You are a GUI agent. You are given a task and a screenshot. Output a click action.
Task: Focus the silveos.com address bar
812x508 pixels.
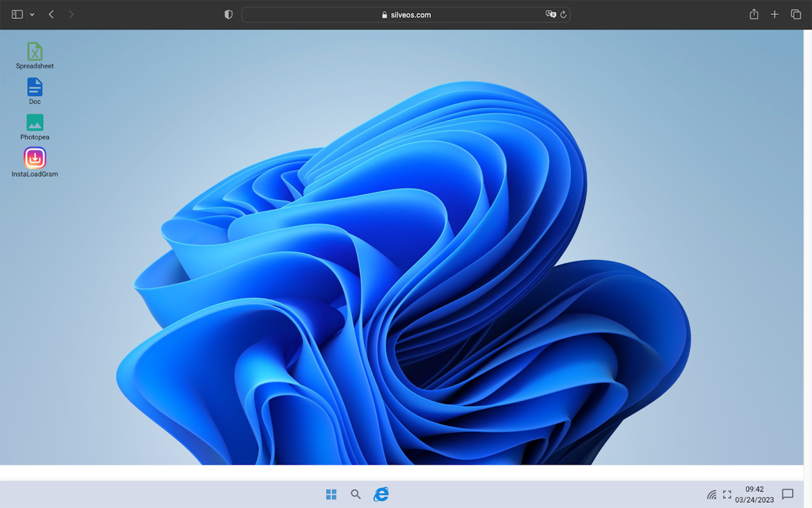406,14
